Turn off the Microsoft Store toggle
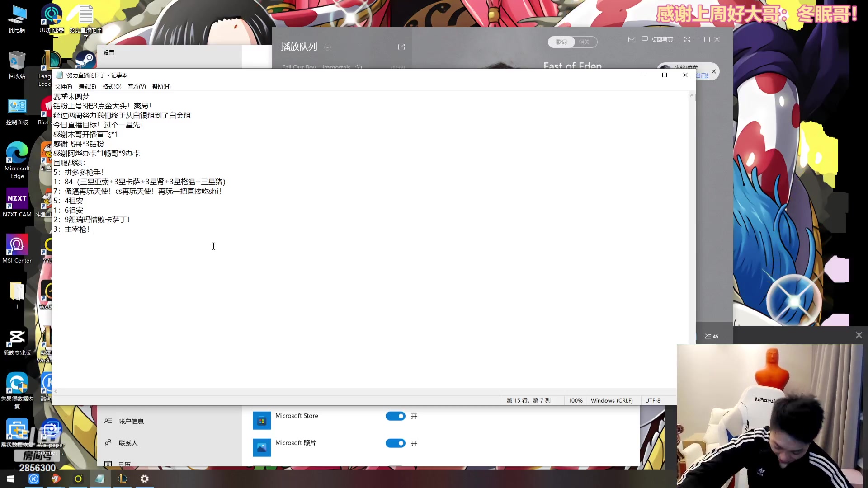Viewport: 868px width, 488px height. pyautogui.click(x=395, y=416)
